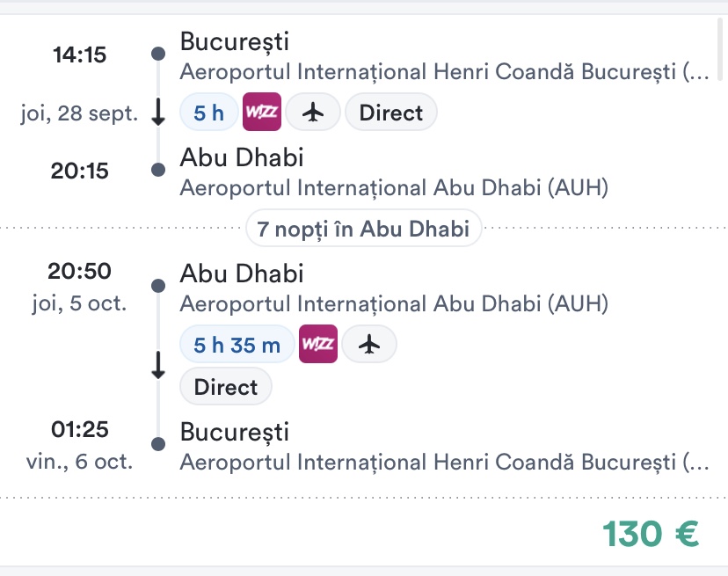The width and height of the screenshot is (728, 576).
Task: Click the down arrow beside 28 sept. date
Action: pyautogui.click(x=158, y=113)
